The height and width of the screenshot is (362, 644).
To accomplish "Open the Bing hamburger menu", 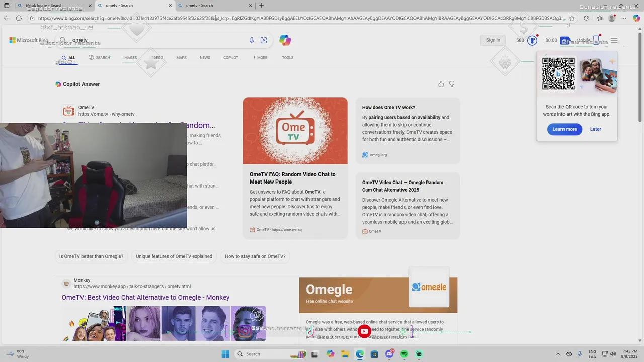I will [x=614, y=40].
